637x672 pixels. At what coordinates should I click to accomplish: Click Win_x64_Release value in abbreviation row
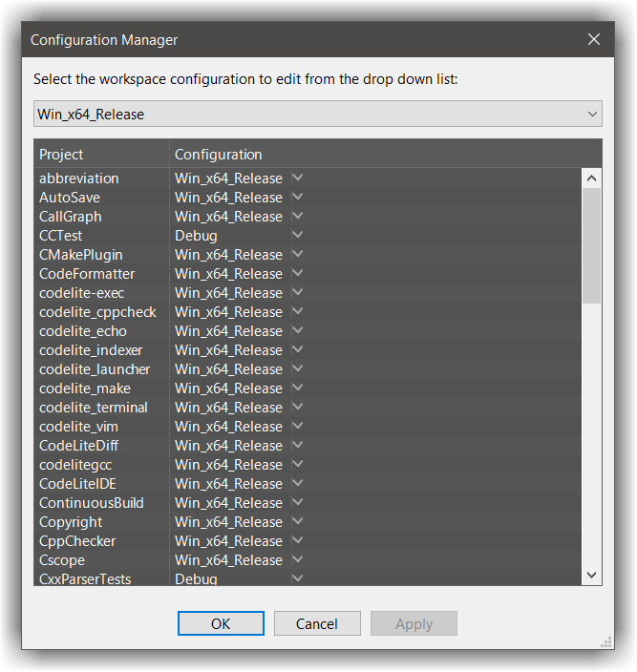228,178
